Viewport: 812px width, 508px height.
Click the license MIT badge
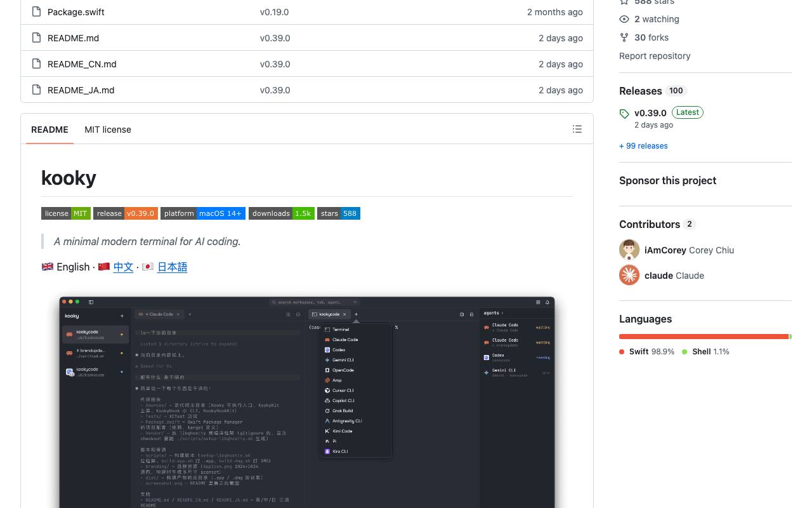coord(66,213)
